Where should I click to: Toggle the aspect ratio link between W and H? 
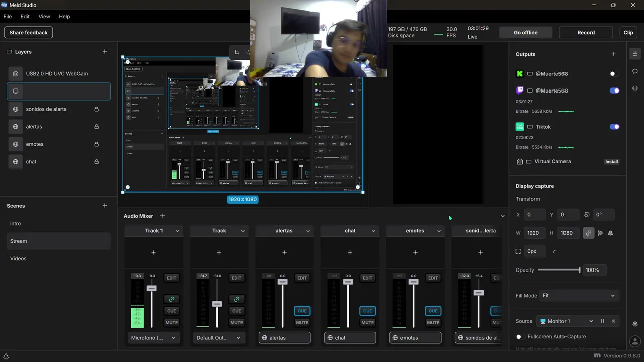point(588,233)
